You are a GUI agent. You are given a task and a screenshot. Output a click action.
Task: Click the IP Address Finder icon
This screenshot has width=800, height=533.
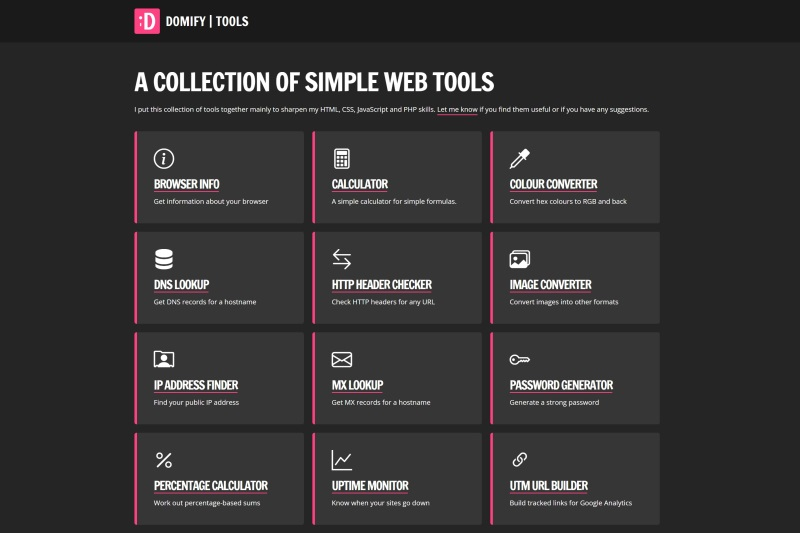pos(164,360)
